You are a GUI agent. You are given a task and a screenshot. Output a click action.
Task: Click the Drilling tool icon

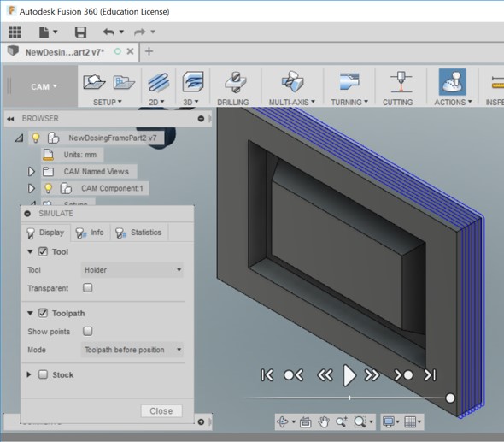click(236, 82)
